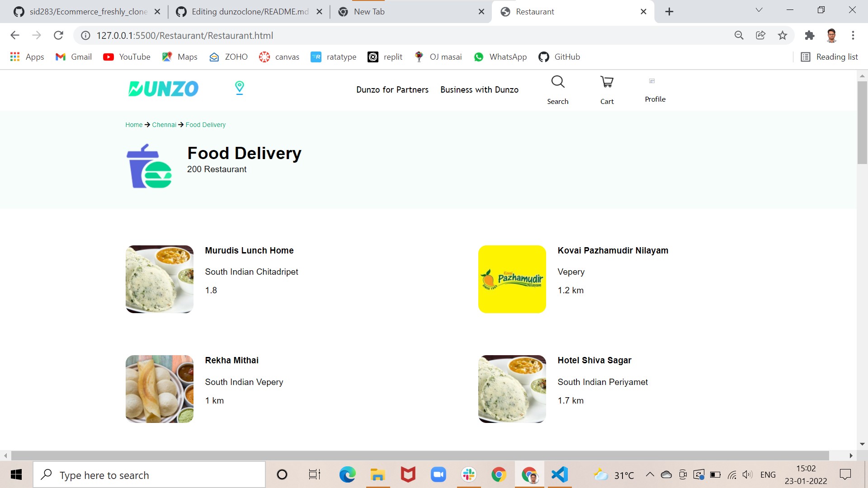Open the WhatsApp bookmark
The height and width of the screenshot is (488, 868).
(x=500, y=56)
